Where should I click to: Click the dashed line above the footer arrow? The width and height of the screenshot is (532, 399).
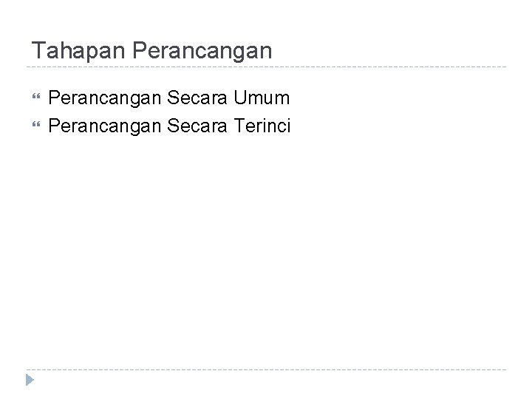click(266, 369)
